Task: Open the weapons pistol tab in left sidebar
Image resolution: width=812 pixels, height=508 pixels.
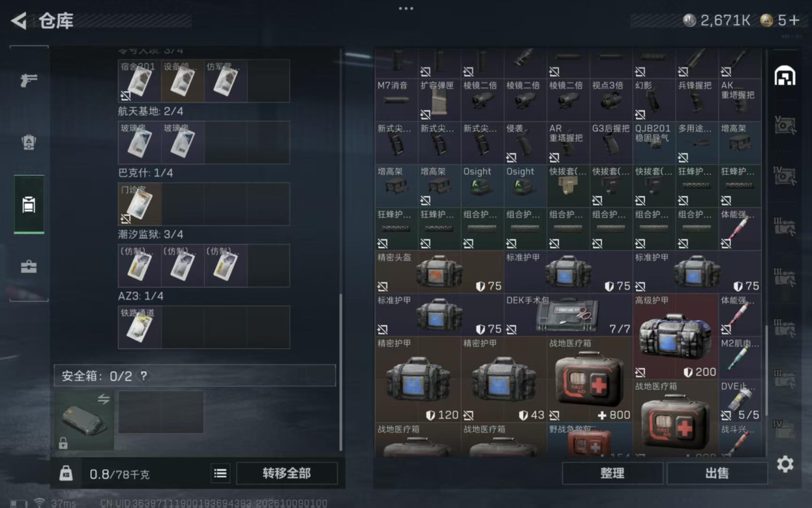Action: click(29, 80)
